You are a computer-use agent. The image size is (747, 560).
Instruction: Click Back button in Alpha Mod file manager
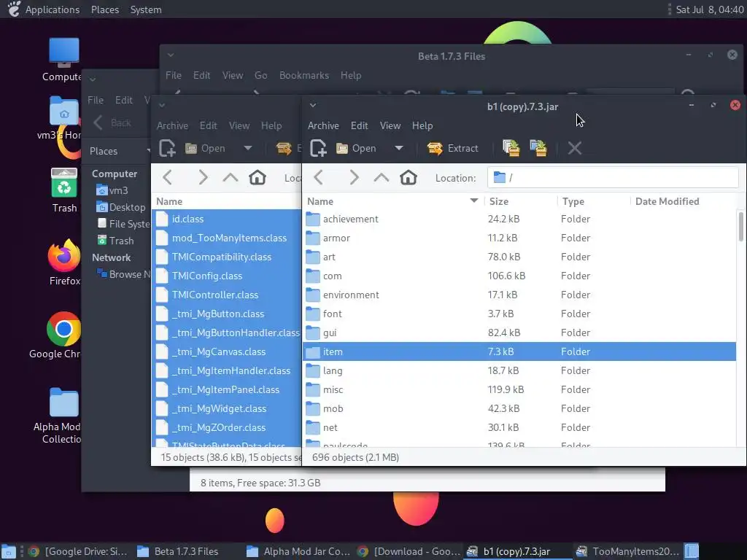click(112, 122)
